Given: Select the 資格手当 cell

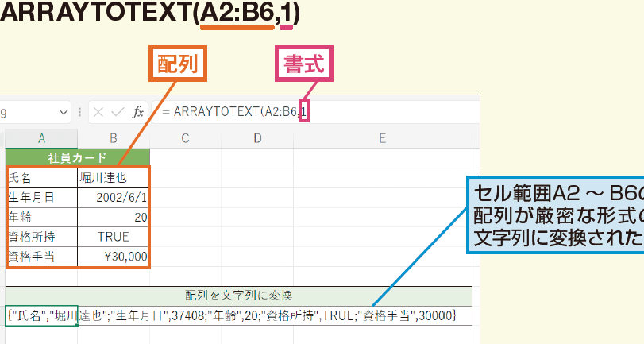Looking at the screenshot, I should (x=41, y=257).
